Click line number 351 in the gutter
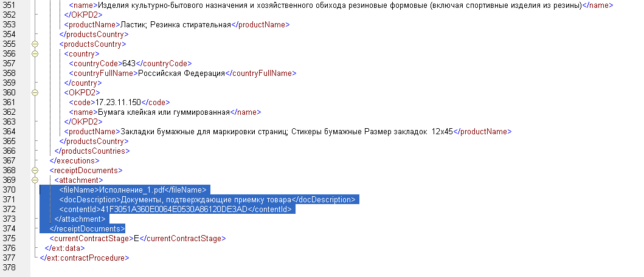This screenshot has height=277, width=644. pos(9,5)
